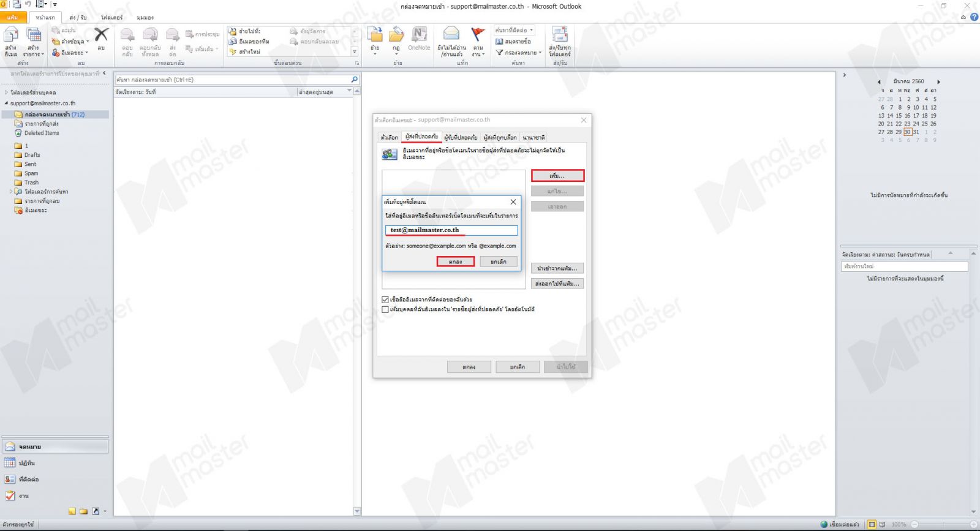Viewport: 980px width, 531px height.
Task: Go to next month in calendar
Action: (938, 81)
